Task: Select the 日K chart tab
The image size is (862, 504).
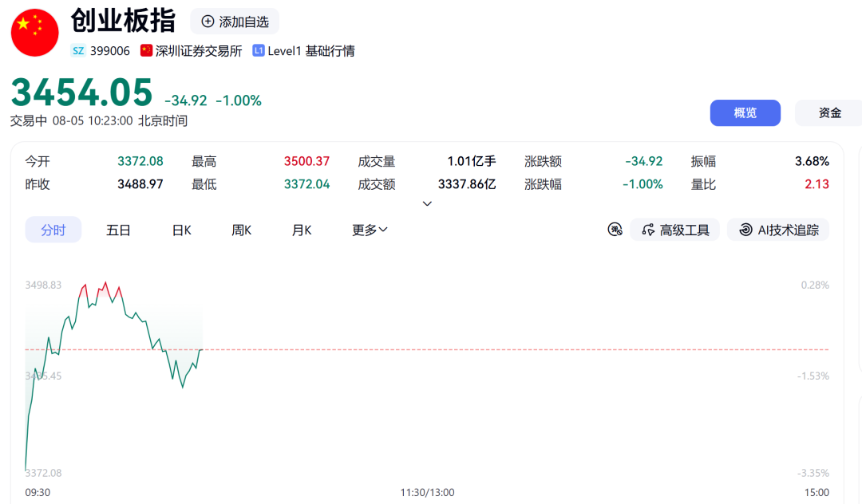Action: click(182, 230)
